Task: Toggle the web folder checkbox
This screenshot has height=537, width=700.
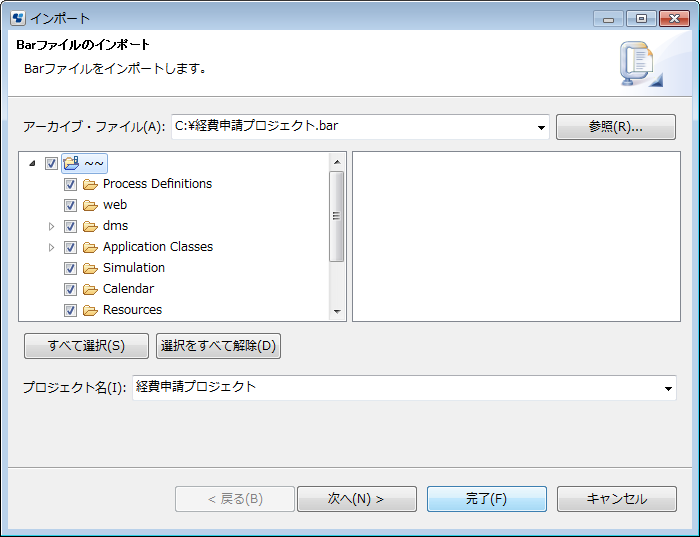Action: point(70,205)
